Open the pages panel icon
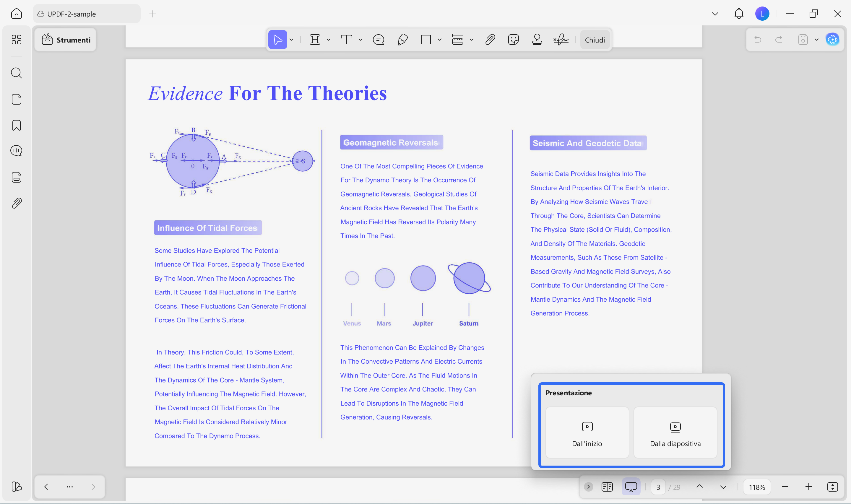Viewport: 851px width, 504px height. tap(16, 99)
